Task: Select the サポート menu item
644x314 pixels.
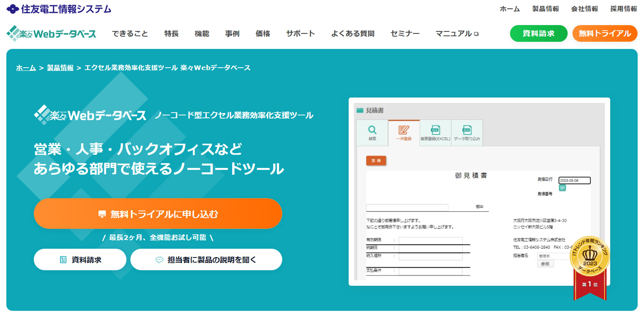Action: click(x=301, y=34)
